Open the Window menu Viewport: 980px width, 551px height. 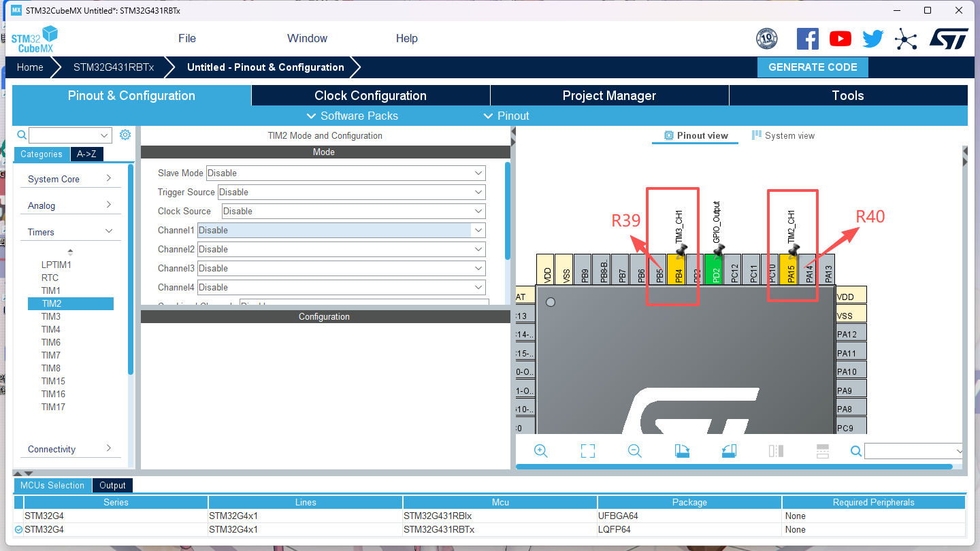click(307, 38)
